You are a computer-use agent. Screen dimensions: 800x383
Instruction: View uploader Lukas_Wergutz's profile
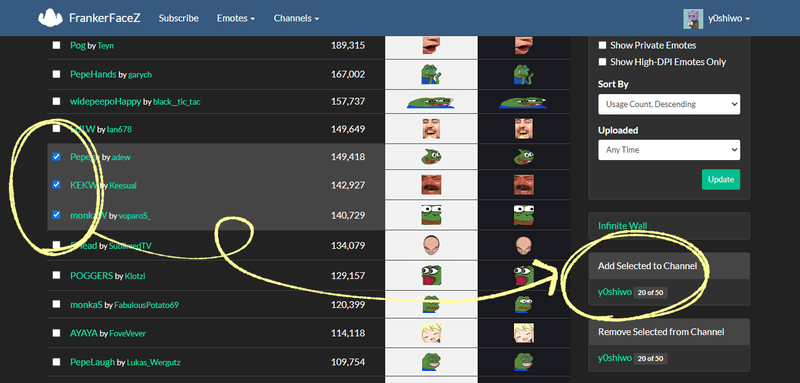153,363
